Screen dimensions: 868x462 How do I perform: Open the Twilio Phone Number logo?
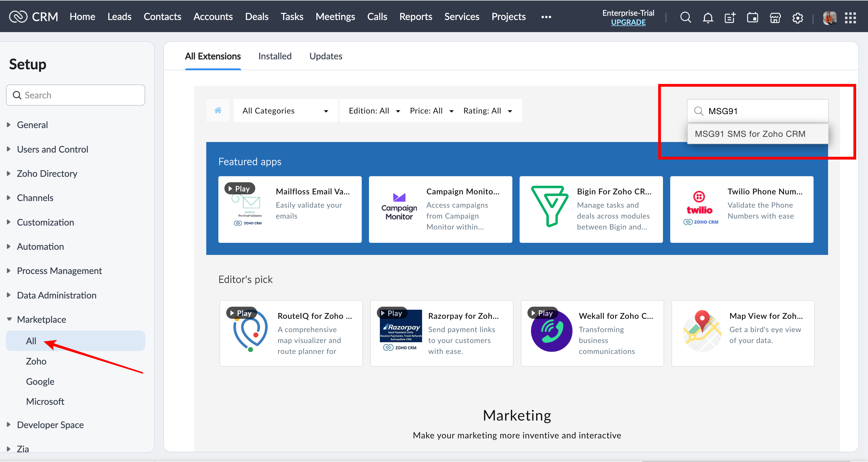coord(700,208)
